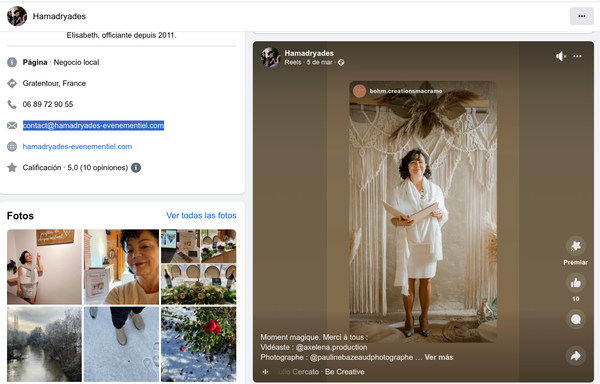
Task: Click the contact@hamadryades-evenementiel.com email address
Action: tap(93, 125)
